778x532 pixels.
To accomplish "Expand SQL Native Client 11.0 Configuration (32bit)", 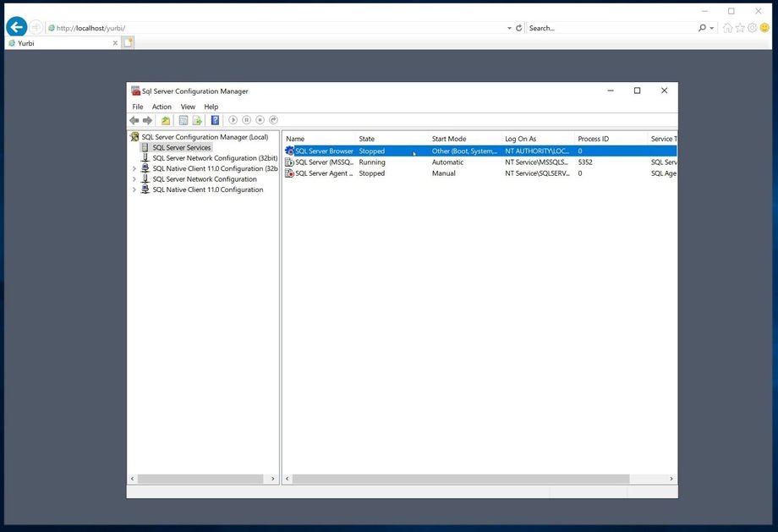I will (134, 168).
